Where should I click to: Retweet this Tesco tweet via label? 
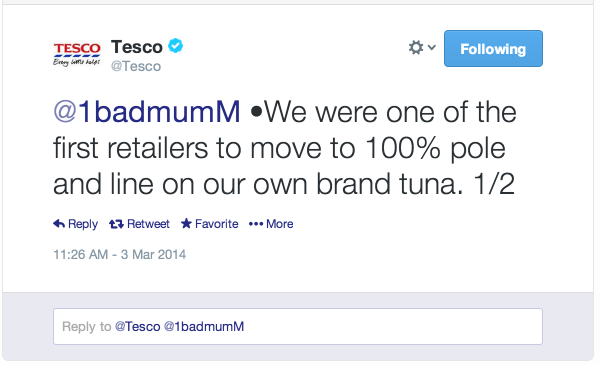point(148,224)
